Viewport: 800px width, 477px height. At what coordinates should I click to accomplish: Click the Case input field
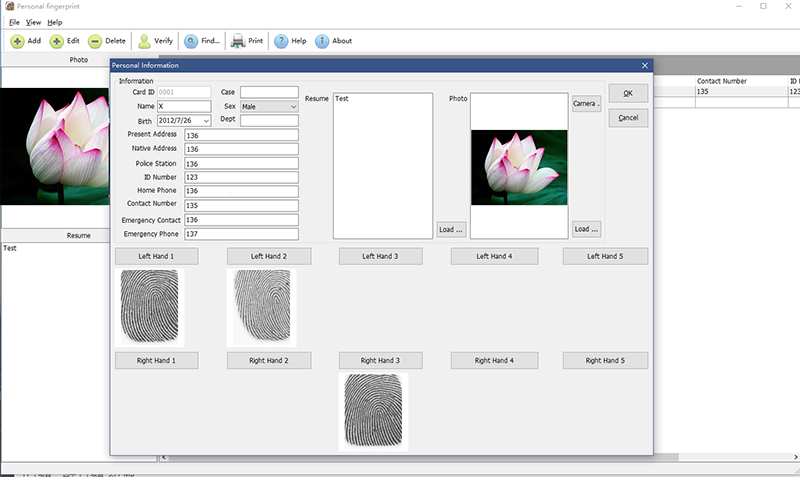(269, 92)
